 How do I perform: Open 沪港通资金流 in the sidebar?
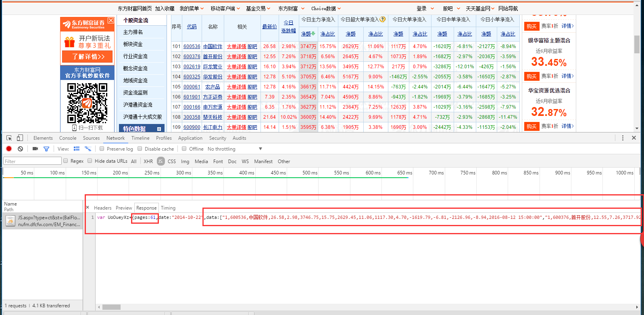click(138, 105)
